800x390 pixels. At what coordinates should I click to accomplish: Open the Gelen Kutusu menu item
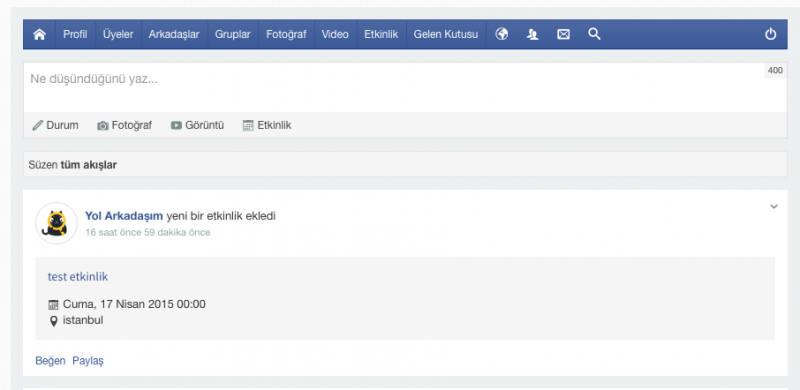tap(446, 34)
